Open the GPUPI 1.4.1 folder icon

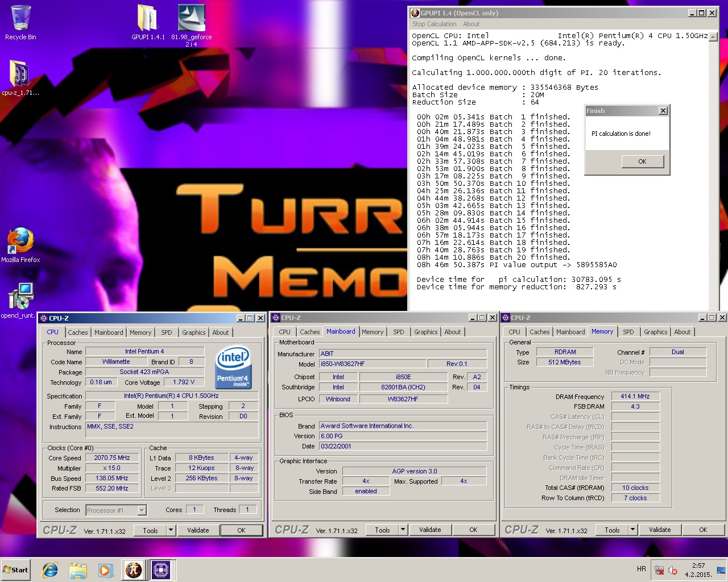[148, 22]
